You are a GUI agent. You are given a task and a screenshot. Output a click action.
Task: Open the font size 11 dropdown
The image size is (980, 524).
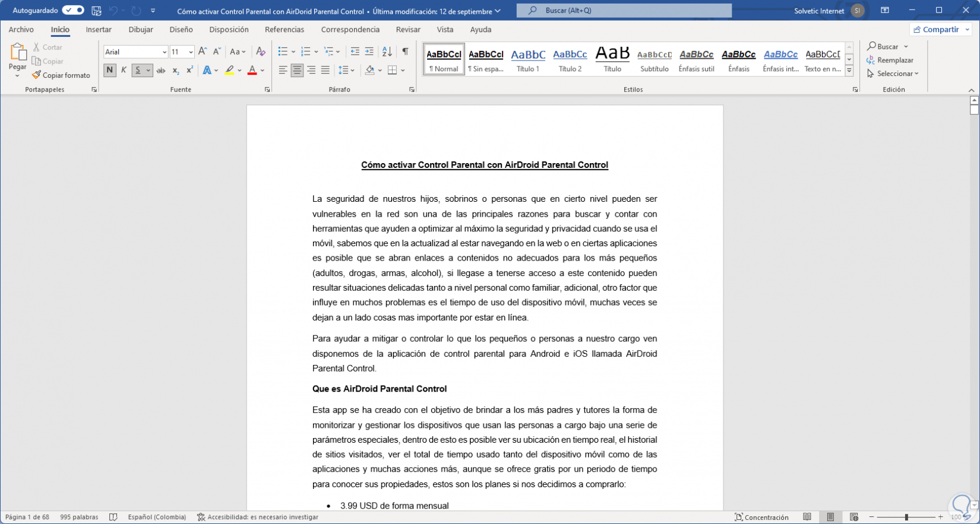(x=191, y=52)
